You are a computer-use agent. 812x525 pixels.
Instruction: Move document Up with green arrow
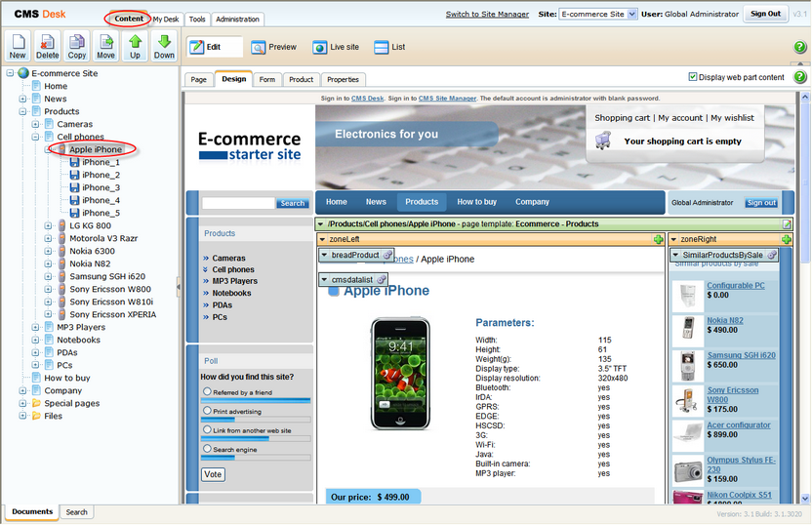tap(135, 46)
